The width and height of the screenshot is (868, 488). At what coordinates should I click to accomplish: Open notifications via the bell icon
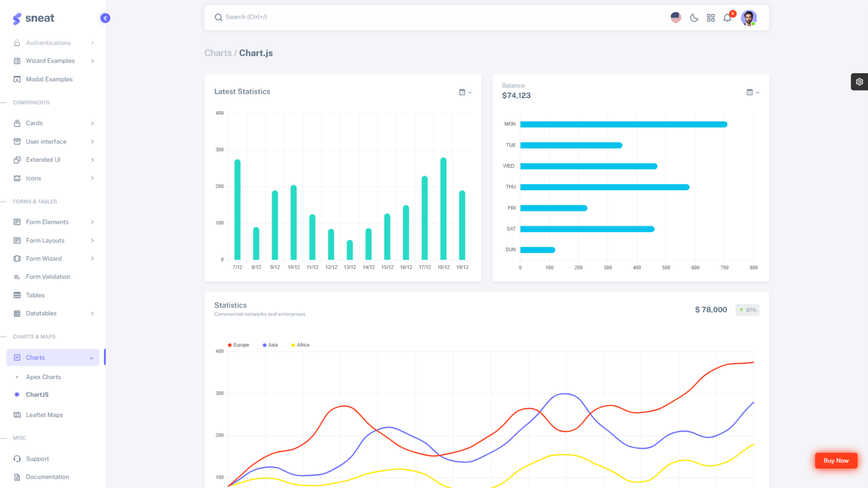pos(727,17)
